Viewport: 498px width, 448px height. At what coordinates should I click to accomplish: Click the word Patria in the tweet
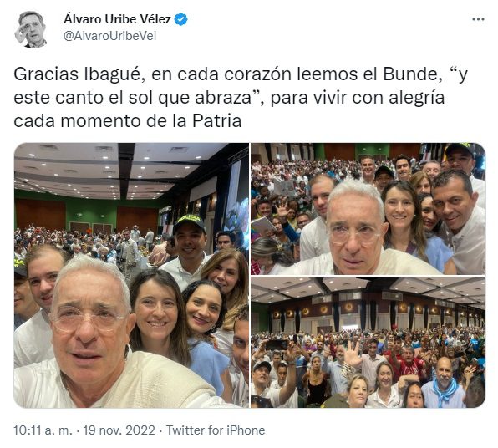coord(217,120)
